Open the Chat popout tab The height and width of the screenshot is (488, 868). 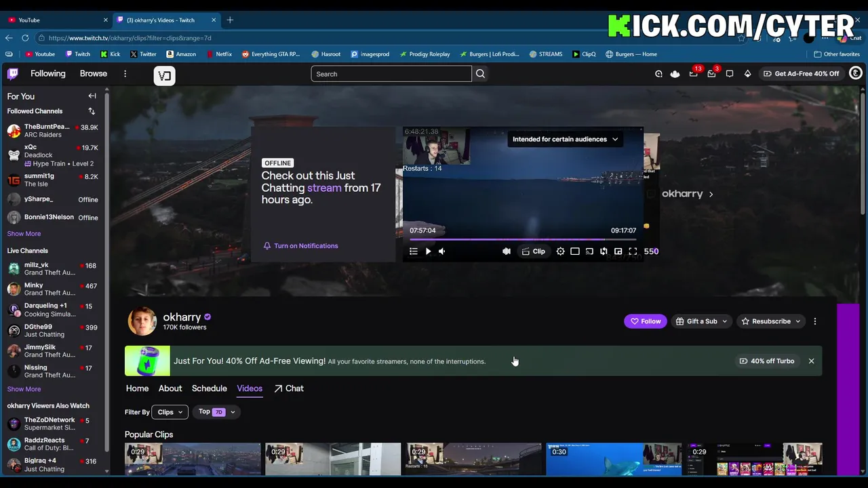289,388
